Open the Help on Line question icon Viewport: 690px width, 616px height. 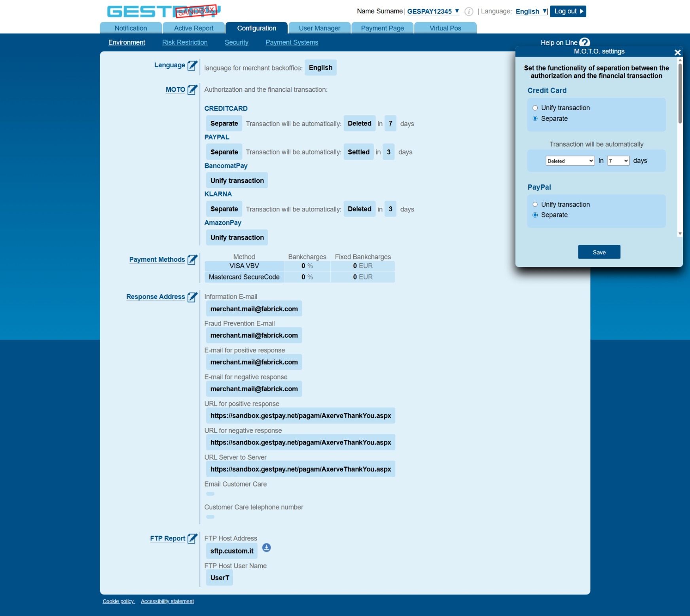tap(585, 42)
